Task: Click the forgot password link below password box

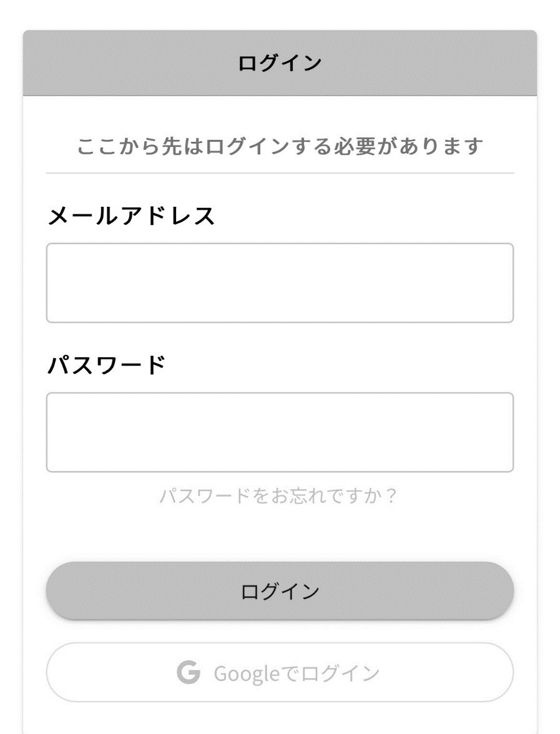Action: (x=278, y=497)
